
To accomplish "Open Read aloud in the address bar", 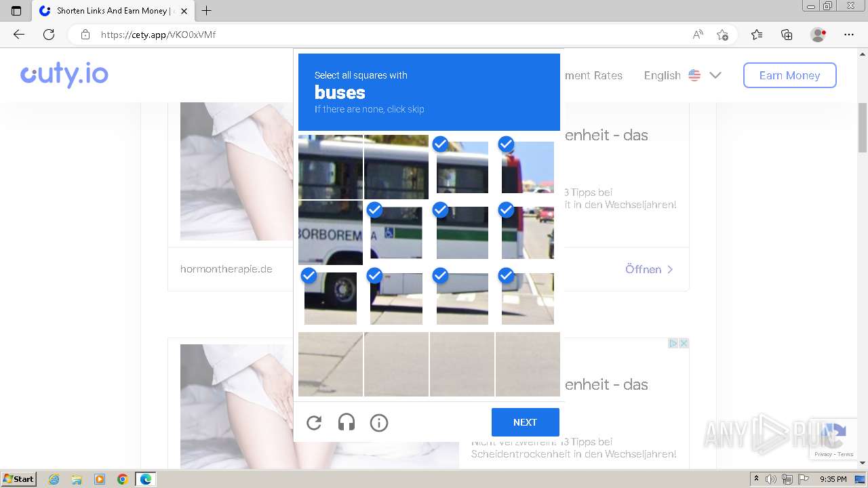I will pos(698,35).
